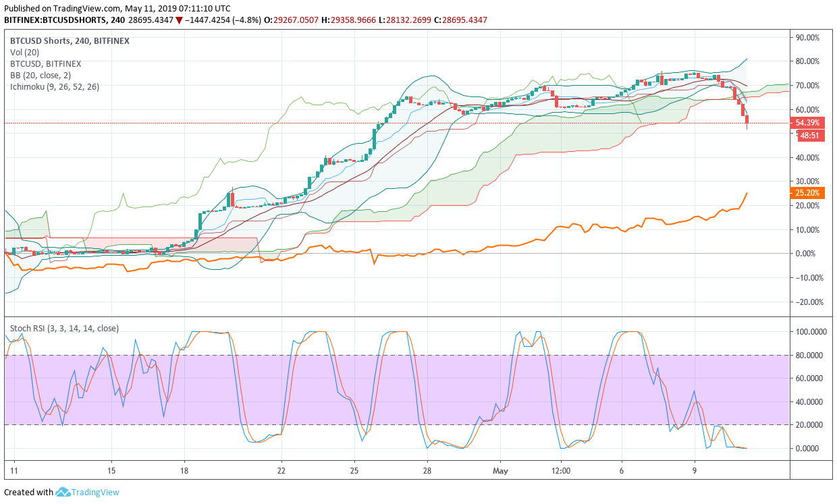Select the BITFINEX:BTCUSDSHORTS symbol text
Viewport: 837px width, 504px height.
54,20
